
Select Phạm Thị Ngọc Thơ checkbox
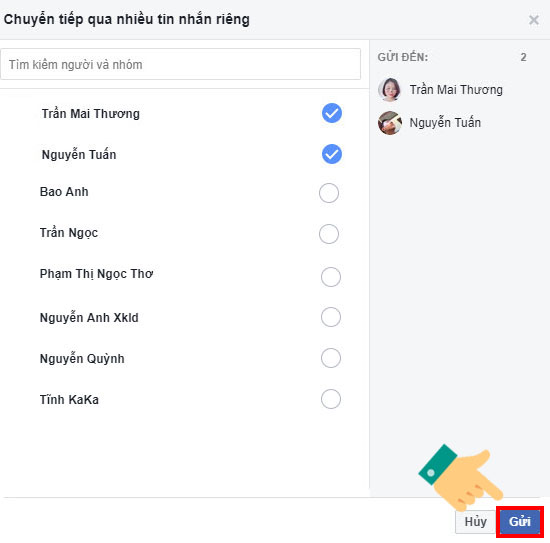(330, 277)
